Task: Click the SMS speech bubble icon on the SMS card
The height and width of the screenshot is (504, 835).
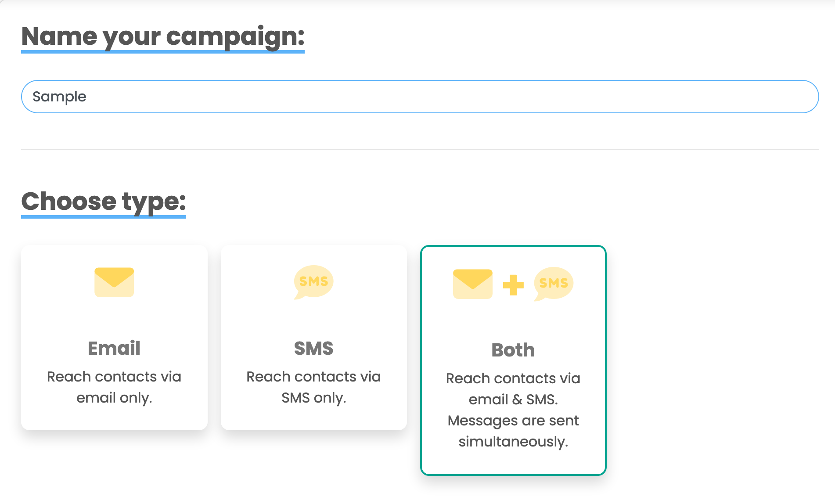Action: 313,282
